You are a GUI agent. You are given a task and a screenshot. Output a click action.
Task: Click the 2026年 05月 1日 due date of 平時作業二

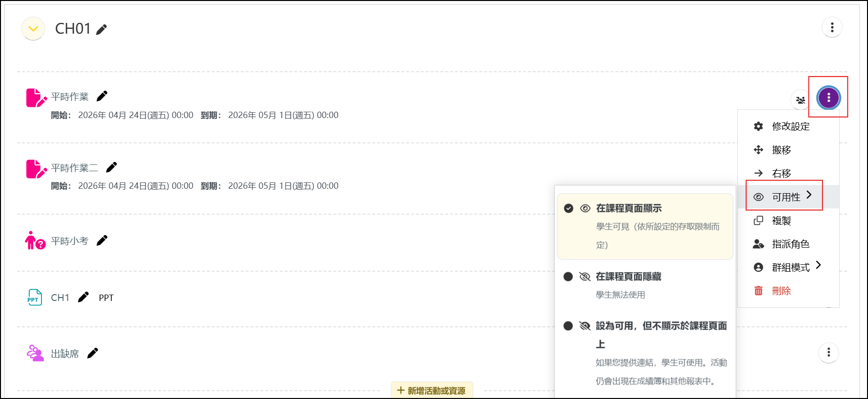[x=283, y=186]
